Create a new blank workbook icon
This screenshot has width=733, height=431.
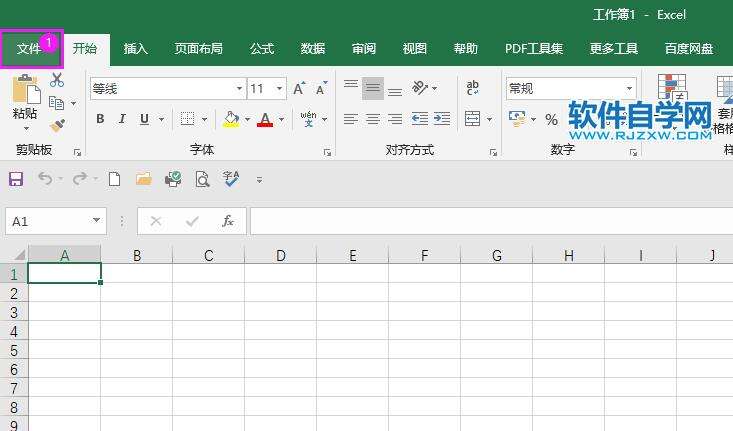(x=115, y=179)
